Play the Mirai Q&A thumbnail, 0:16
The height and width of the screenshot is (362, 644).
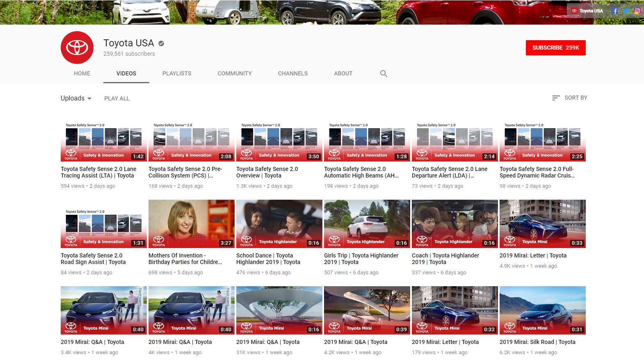[279, 310]
